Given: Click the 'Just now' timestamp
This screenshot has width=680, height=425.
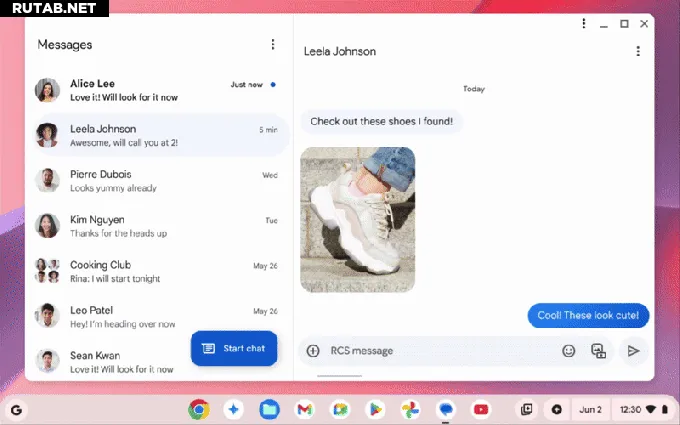Looking at the screenshot, I should [x=247, y=85].
